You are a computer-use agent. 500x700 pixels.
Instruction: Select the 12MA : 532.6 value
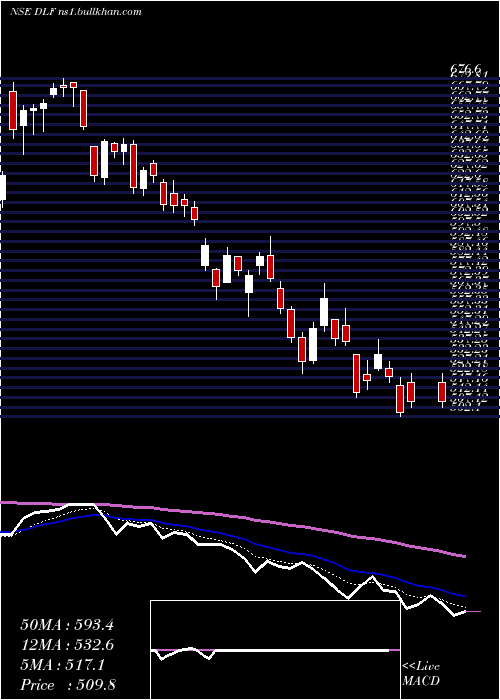67,645
